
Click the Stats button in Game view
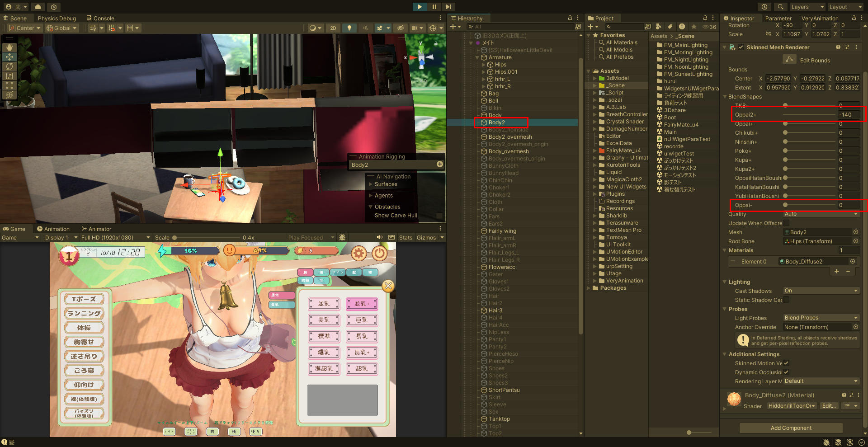tap(406, 237)
